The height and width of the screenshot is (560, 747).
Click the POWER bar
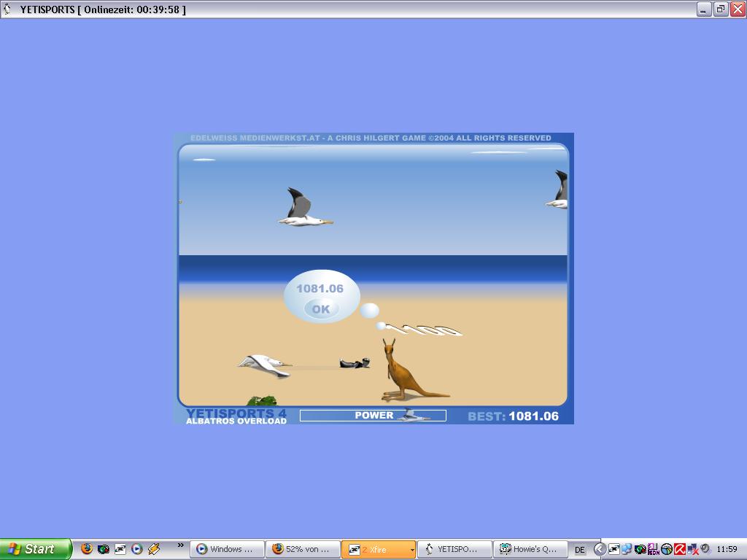tap(373, 416)
